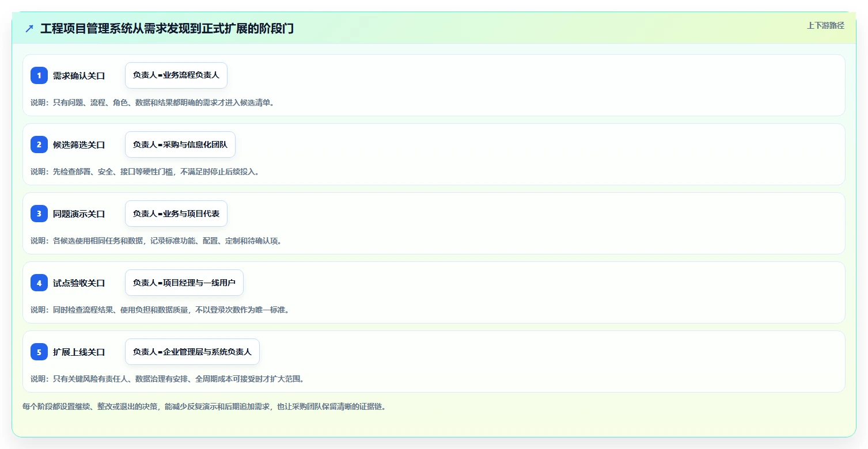Click the 候选筛选关口 stage title
868x449 pixels.
79,144
